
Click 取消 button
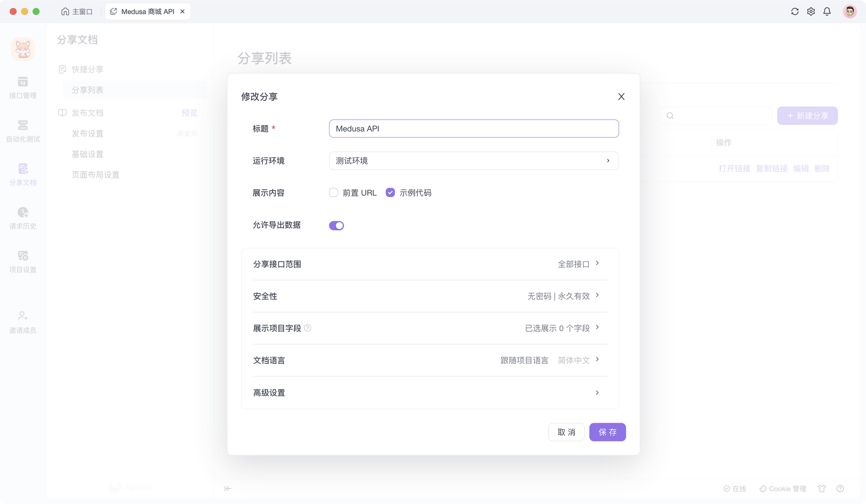[566, 432]
